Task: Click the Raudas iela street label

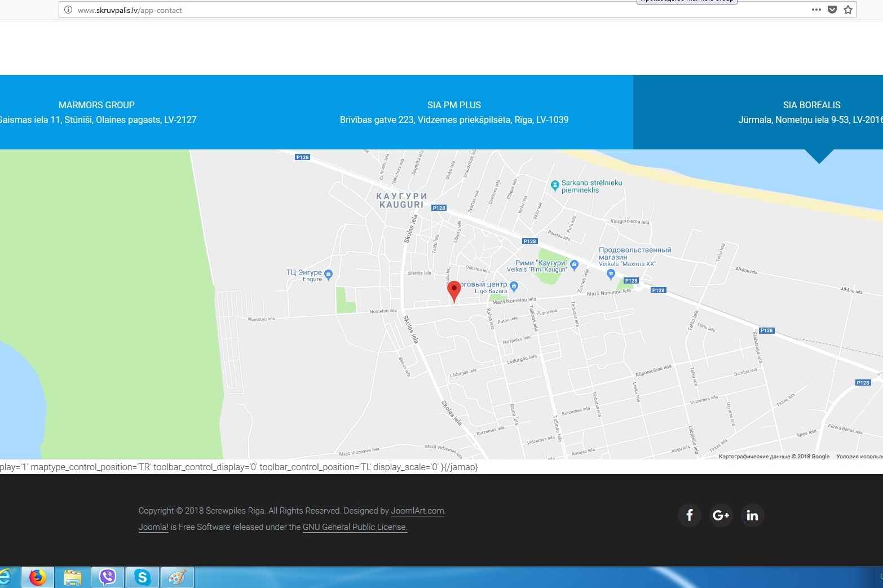Action: 559,235
